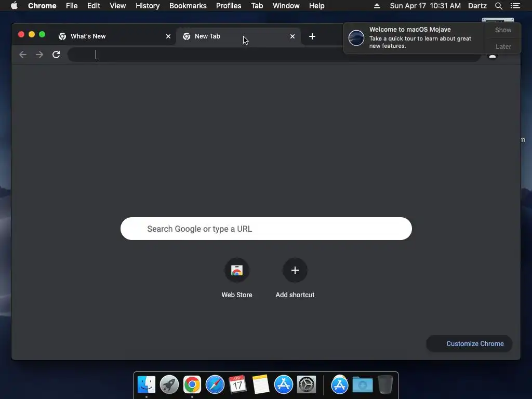Open the File menu

(72, 6)
